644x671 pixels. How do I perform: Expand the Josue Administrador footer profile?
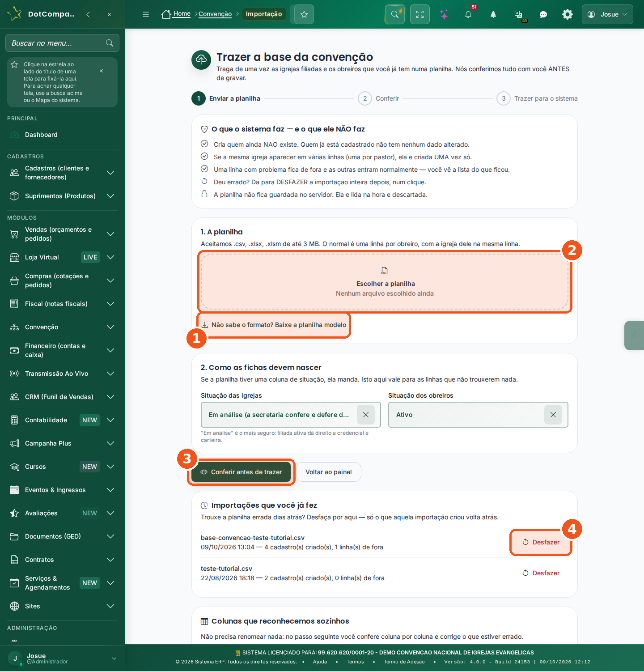coord(62,658)
